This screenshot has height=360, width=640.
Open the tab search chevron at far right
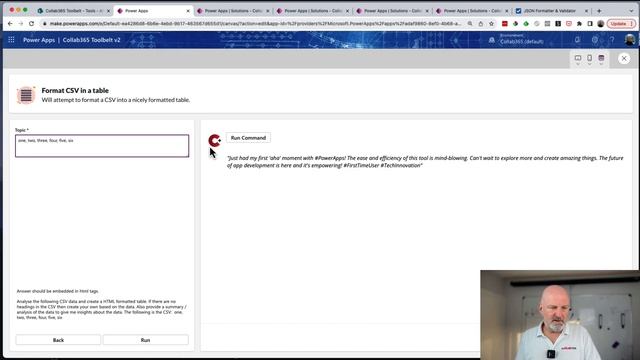[x=631, y=11]
